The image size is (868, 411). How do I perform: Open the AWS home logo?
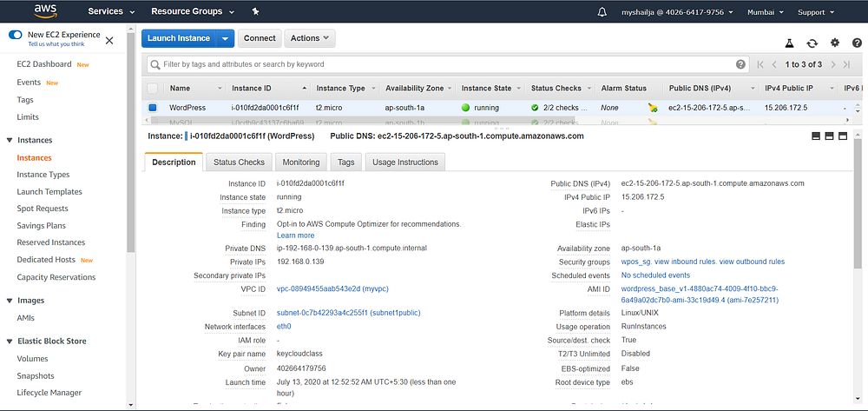pyautogui.click(x=45, y=10)
